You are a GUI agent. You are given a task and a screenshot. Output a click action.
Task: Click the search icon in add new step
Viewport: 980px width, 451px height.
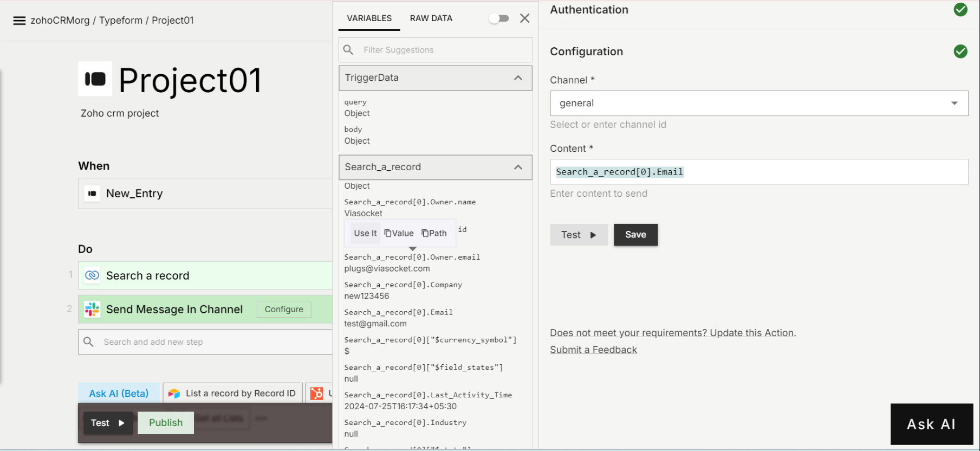(x=89, y=342)
